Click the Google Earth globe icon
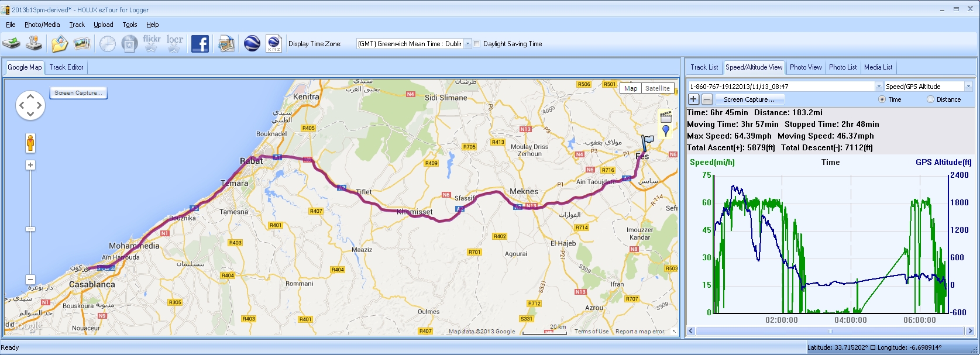 [x=252, y=43]
